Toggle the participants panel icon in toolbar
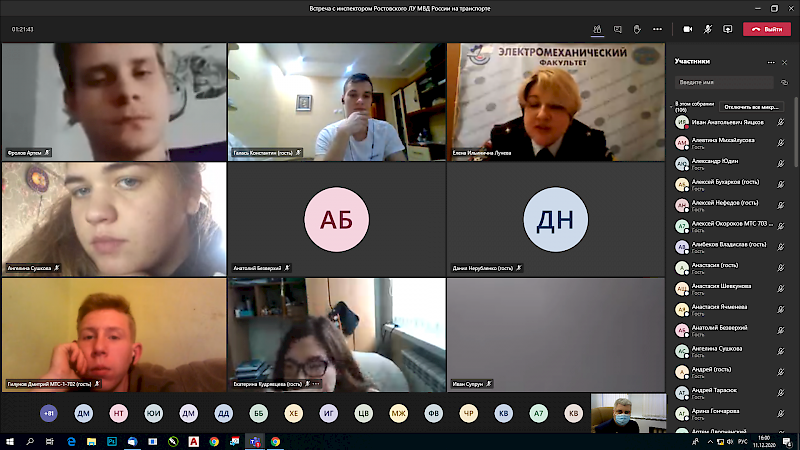Screen dimensions: 800x450 coord(598,29)
